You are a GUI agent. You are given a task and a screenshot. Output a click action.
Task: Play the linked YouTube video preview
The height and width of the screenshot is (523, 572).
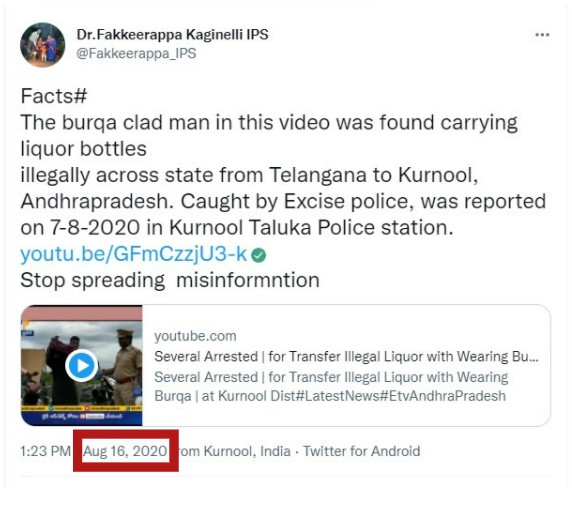81,365
